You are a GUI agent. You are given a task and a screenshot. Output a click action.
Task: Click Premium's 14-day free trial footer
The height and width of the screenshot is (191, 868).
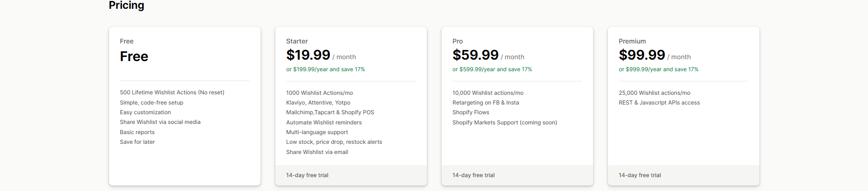640,175
